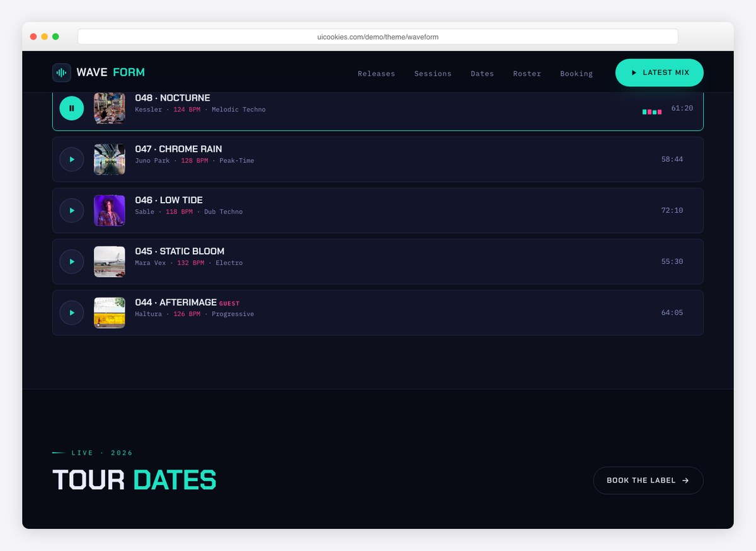Click the 64:05 duration

tap(672, 312)
